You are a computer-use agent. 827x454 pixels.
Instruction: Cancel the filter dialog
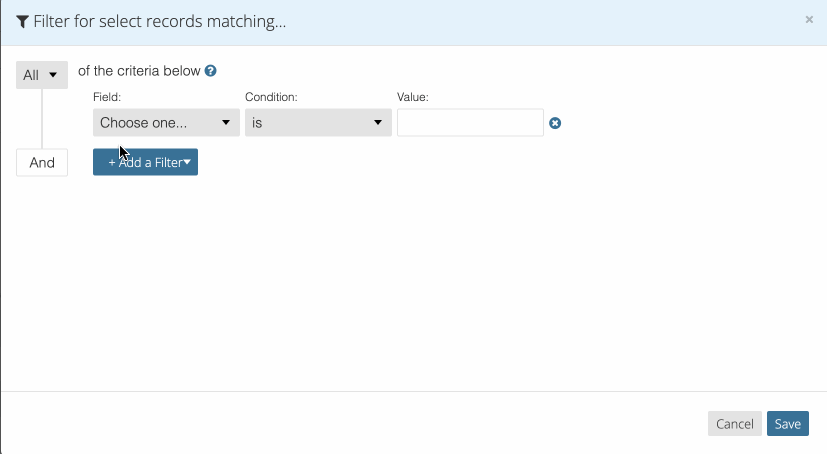click(734, 424)
